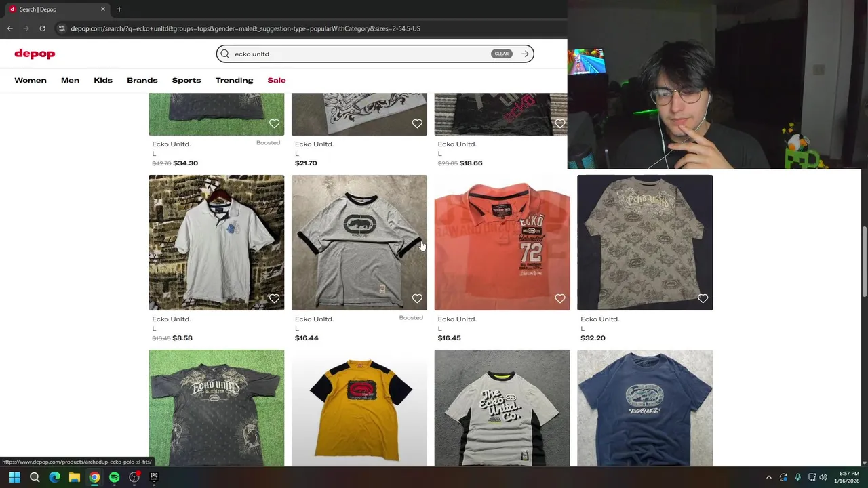Open File Explorer from taskbar
Screen dimensions: 868x488
pos(75,477)
